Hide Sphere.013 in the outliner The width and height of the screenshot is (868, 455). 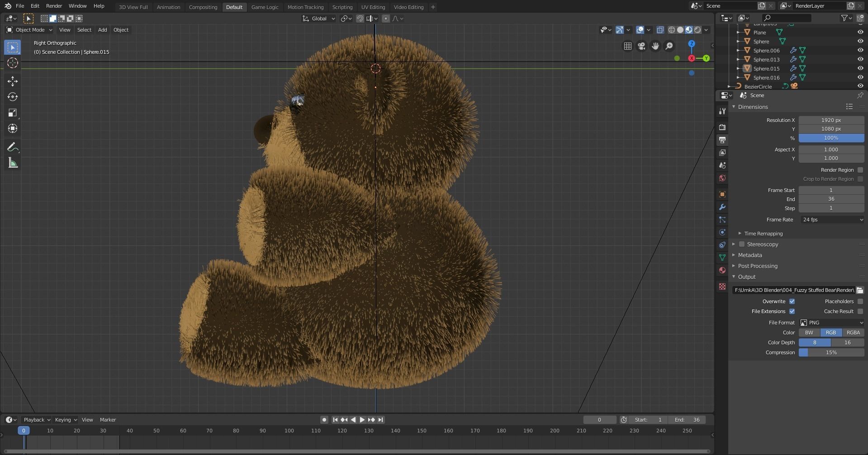point(860,59)
